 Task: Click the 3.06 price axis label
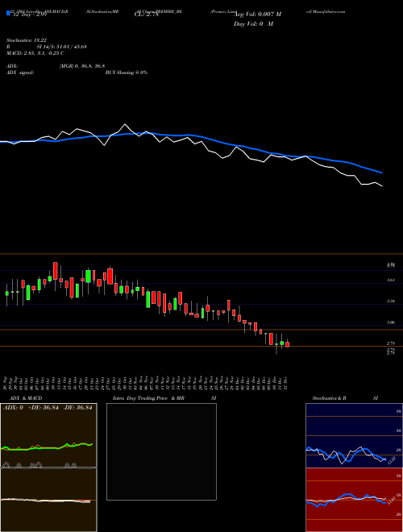(x=391, y=322)
